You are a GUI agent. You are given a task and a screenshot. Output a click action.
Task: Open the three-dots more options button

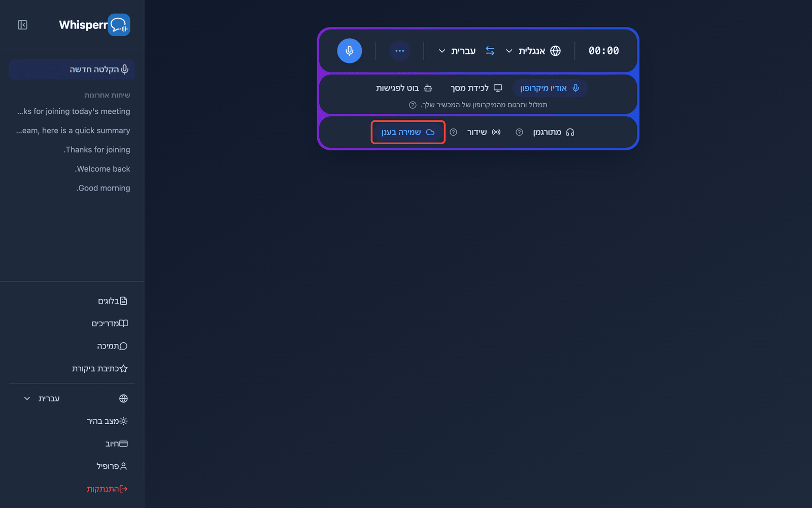(x=400, y=51)
